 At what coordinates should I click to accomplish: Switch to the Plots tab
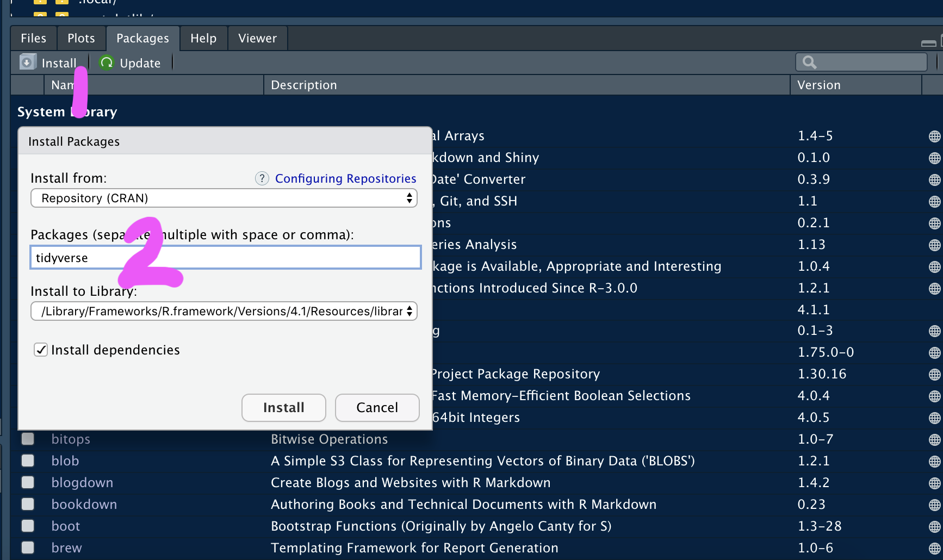[81, 38]
